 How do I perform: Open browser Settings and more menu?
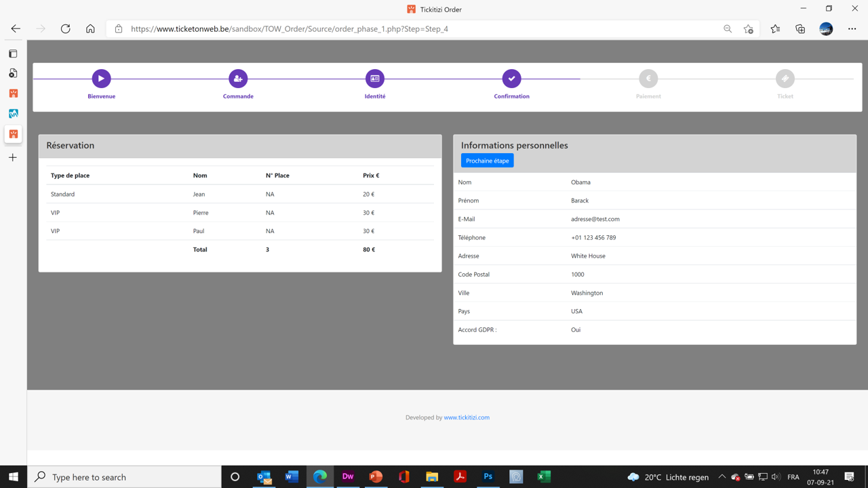click(x=852, y=29)
